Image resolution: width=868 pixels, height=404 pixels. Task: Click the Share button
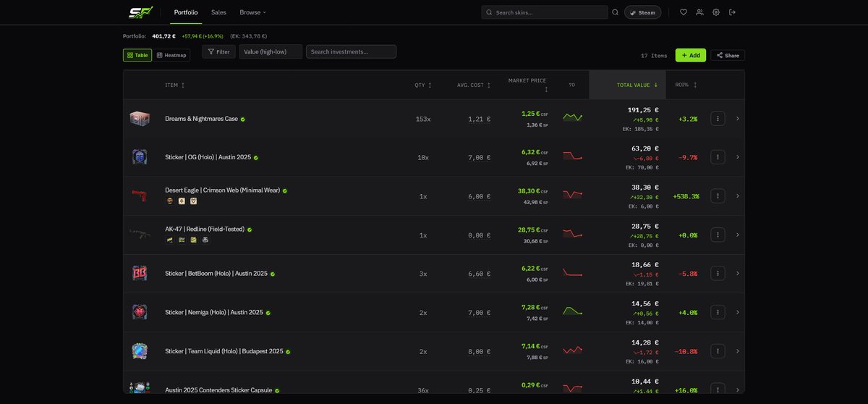(x=728, y=55)
